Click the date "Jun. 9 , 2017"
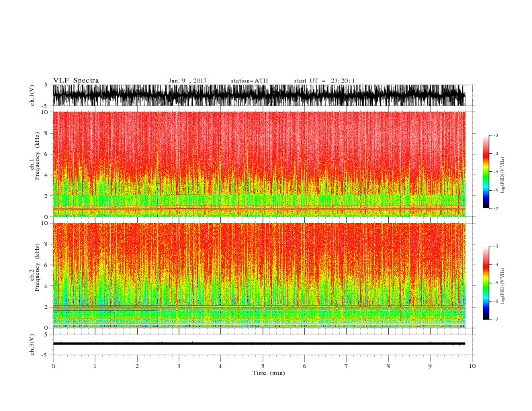This screenshot has height=411, width=532. (187, 81)
